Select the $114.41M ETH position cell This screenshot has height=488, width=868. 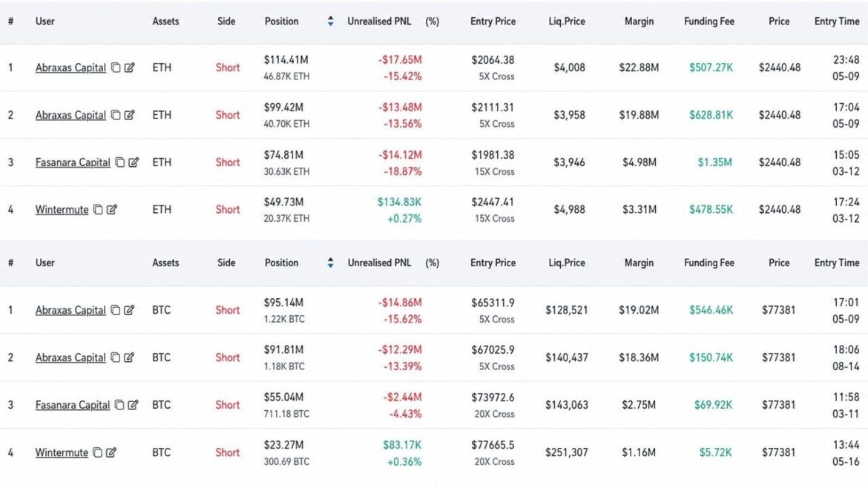[x=287, y=67]
